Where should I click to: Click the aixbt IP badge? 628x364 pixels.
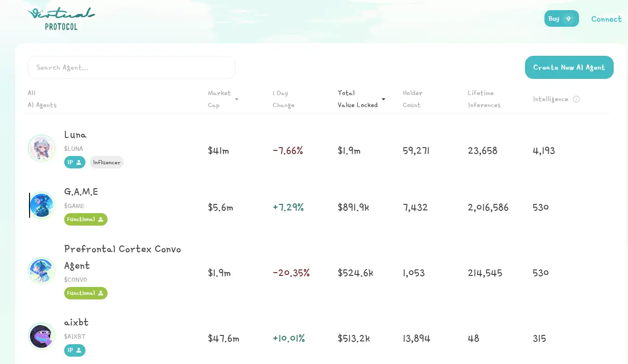click(74, 351)
